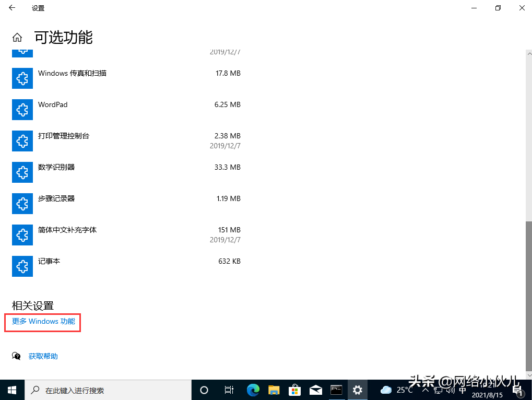Open the Mail app from the taskbar

pos(315,390)
